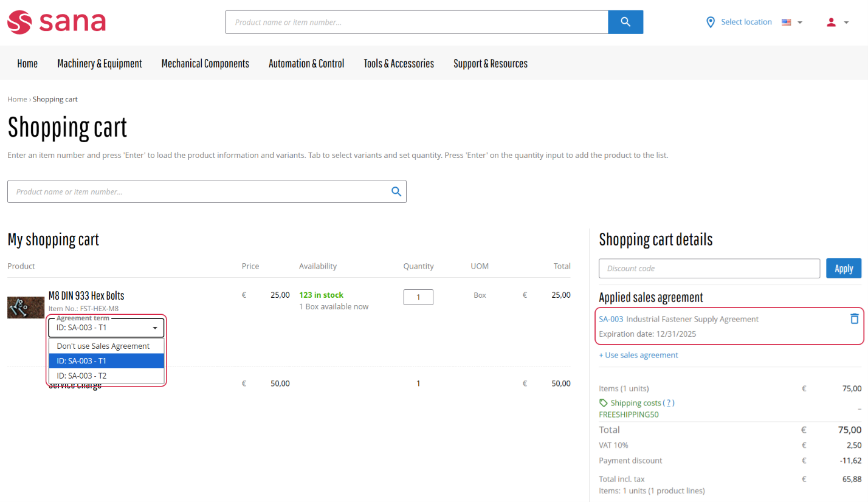
Task: Click the location pin icon
Action: (710, 22)
